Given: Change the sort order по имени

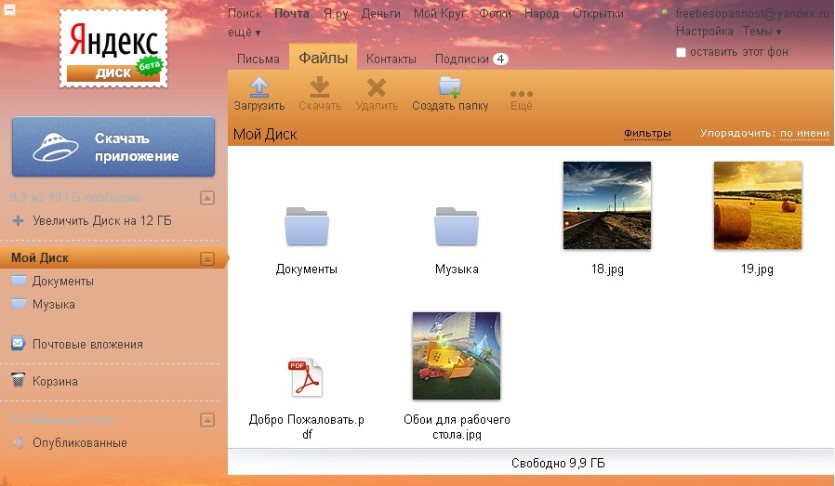Looking at the screenshot, I should point(805,133).
